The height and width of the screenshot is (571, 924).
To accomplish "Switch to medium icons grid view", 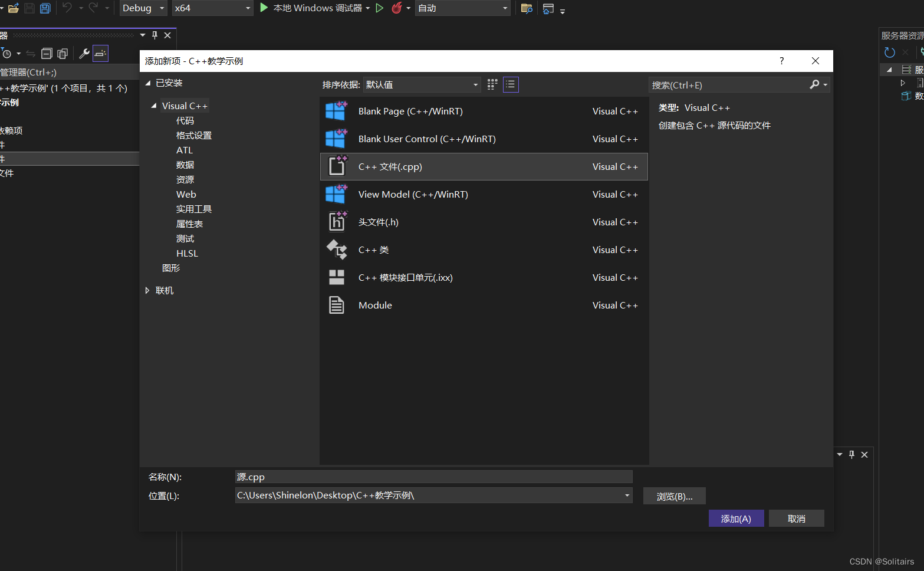I will [492, 84].
